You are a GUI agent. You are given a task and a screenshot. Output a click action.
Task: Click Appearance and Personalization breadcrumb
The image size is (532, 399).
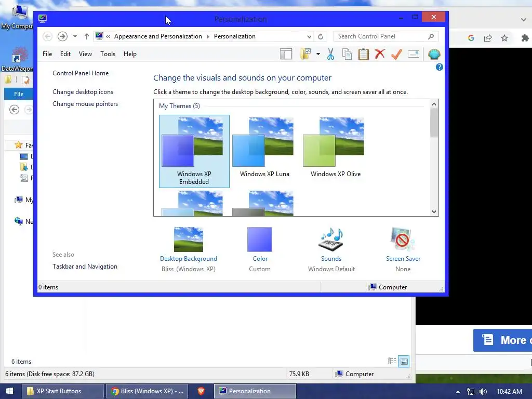(x=158, y=36)
